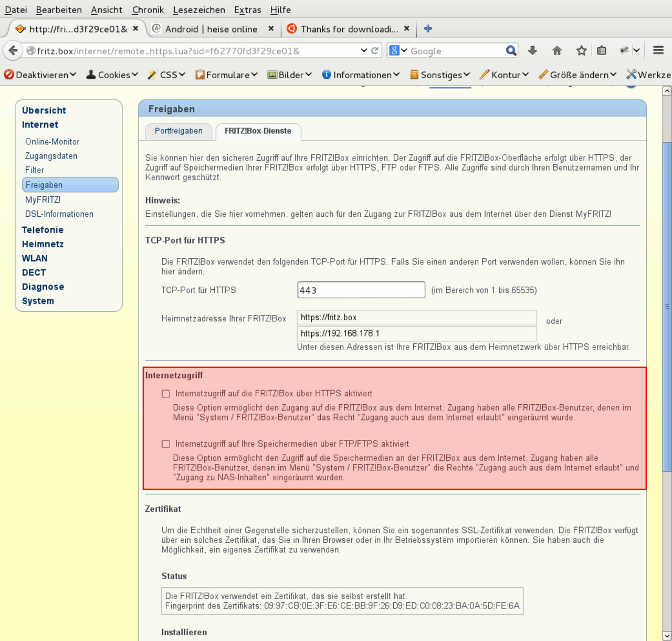Click the search magnifier icon
Image resolution: width=672 pixels, height=641 pixels.
coord(511,50)
